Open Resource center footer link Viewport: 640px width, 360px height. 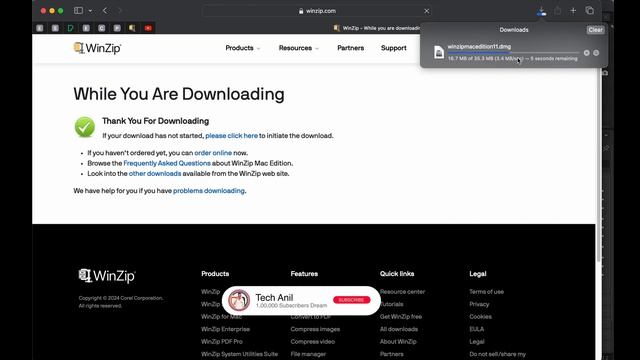pyautogui.click(x=402, y=291)
